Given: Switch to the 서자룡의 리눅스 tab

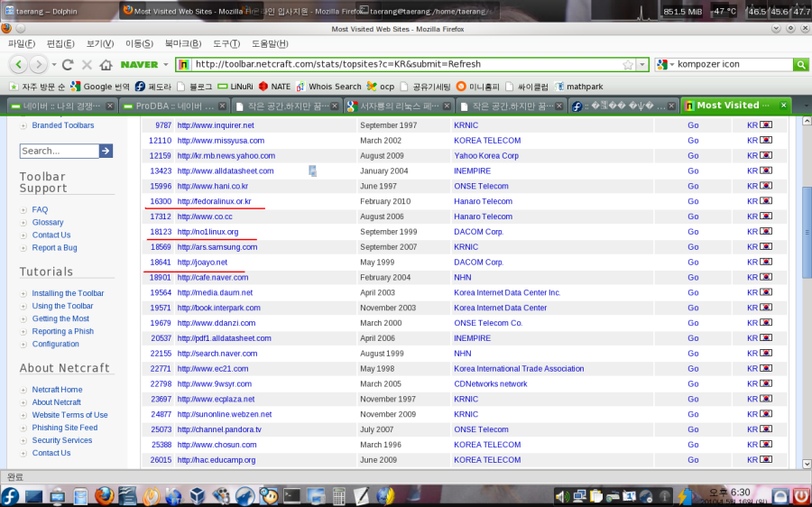Looking at the screenshot, I should click(399, 106).
